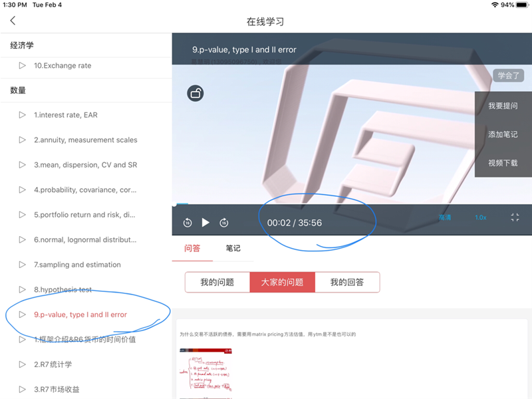Open lesson 3.mean, dispersion, CV and SR
The width and height of the screenshot is (532, 399).
pyautogui.click(x=86, y=165)
